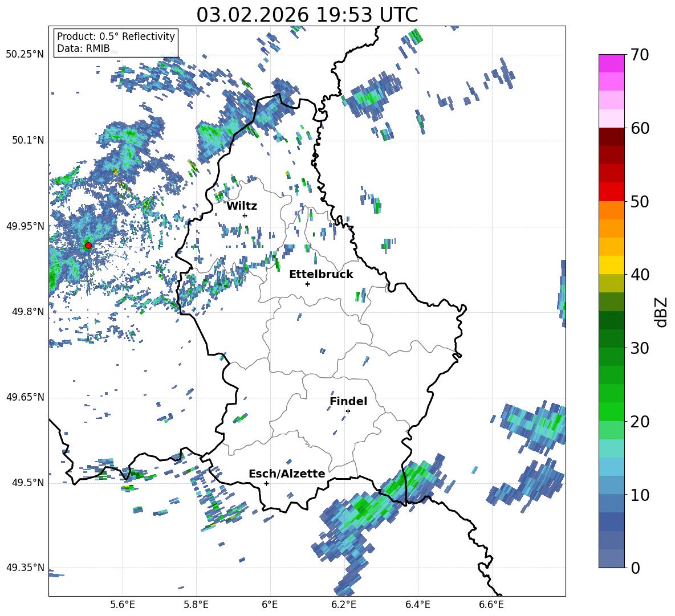675x616 pixels.
Task: Click the 49.95°N latitude label
Action: [25, 226]
